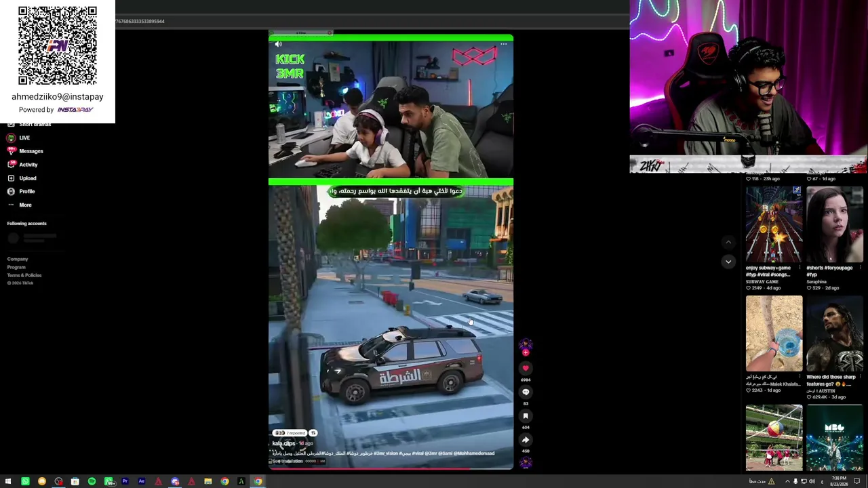Screen dimensions: 868x488
Task: Click See translation under the caption
Action: pos(288,461)
